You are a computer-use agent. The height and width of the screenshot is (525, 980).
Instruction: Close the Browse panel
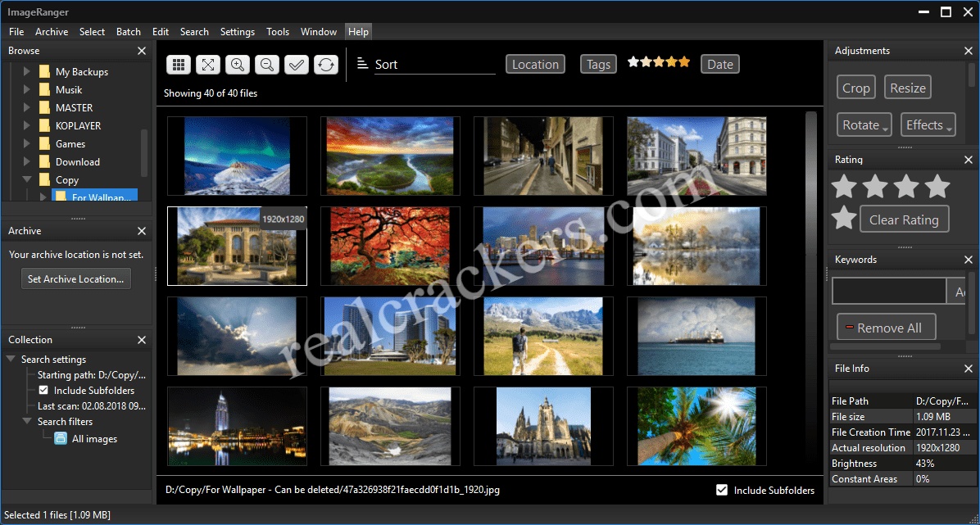142,51
